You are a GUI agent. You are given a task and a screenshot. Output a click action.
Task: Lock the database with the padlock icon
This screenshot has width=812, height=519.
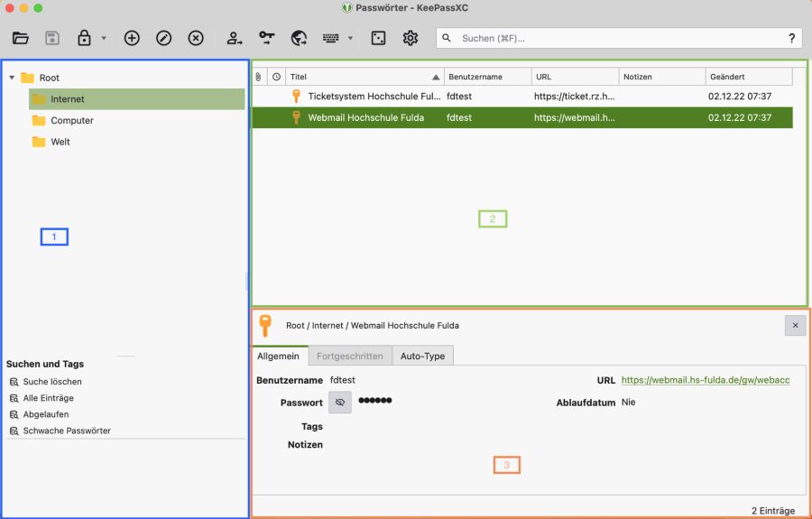tap(84, 38)
